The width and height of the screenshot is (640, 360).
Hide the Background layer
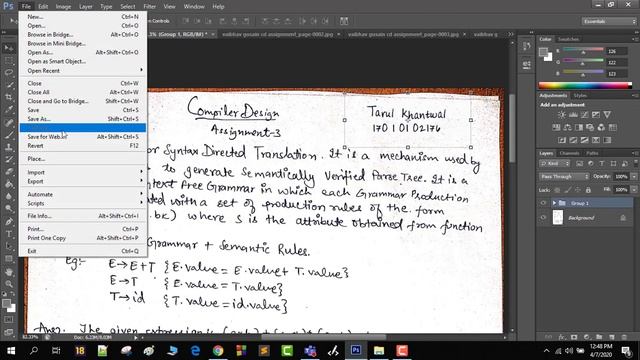[x=543, y=218]
